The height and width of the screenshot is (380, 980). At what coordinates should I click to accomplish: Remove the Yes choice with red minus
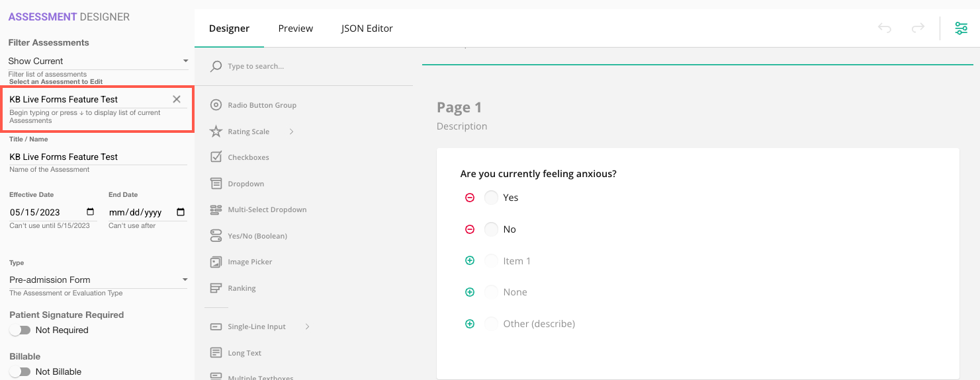point(470,198)
